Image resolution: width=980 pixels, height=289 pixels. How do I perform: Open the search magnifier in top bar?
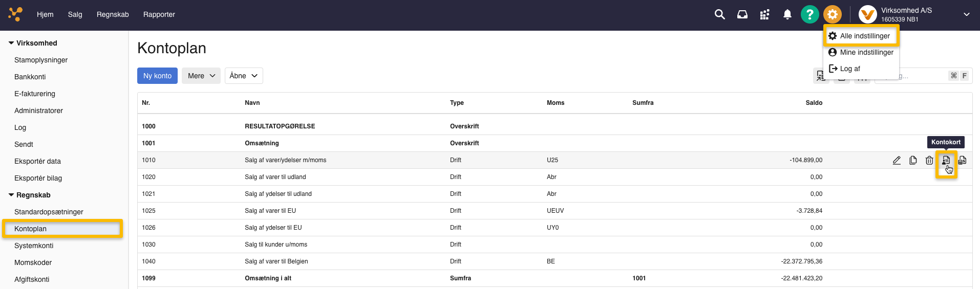[x=719, y=15]
